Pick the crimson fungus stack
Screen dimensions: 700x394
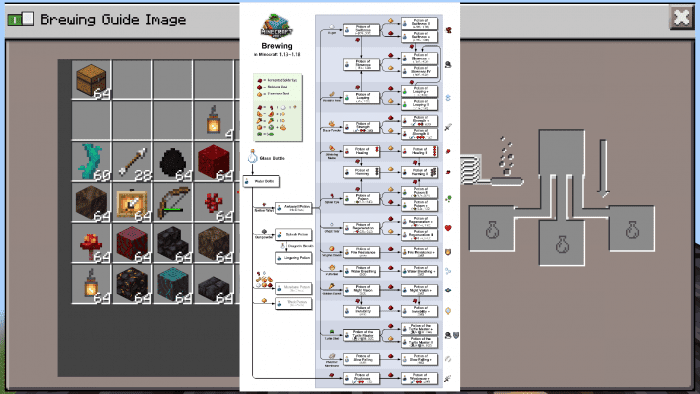pos(92,243)
